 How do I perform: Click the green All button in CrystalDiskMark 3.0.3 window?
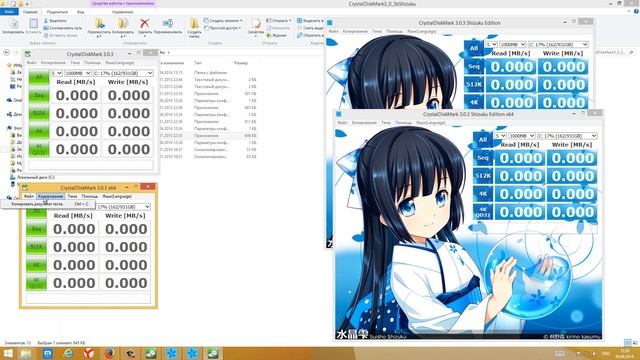tap(39, 77)
